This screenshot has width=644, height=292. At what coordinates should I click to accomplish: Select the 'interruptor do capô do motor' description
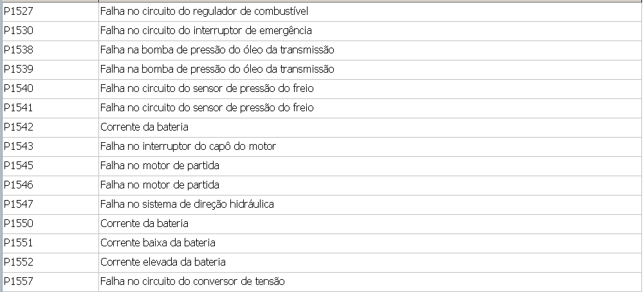(188, 147)
